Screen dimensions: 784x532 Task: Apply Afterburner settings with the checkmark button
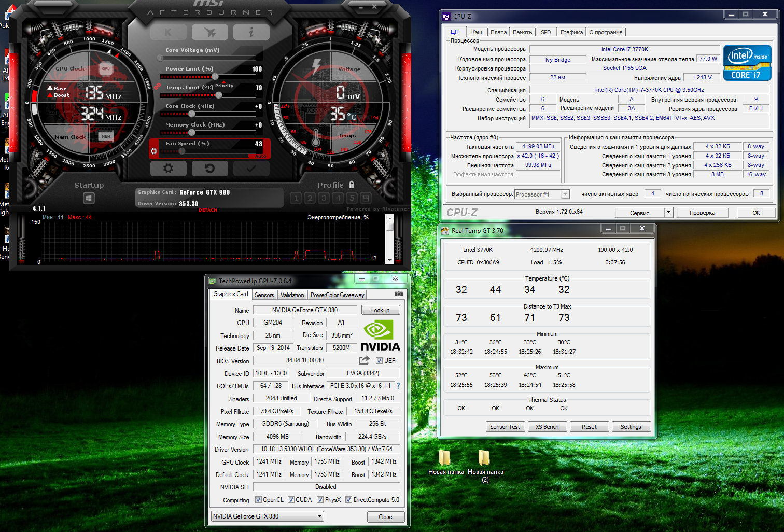pos(251,168)
